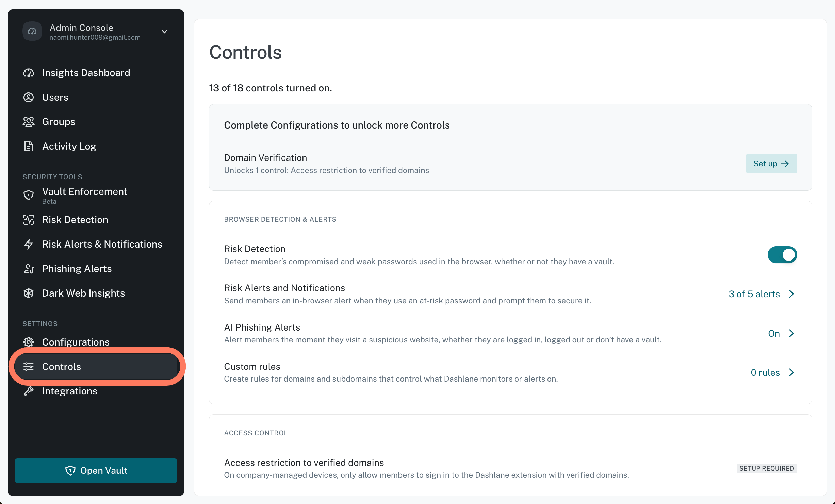Screen dimensions: 835x504
Task: Click the Dark Web Insights icon
Action: click(x=29, y=293)
